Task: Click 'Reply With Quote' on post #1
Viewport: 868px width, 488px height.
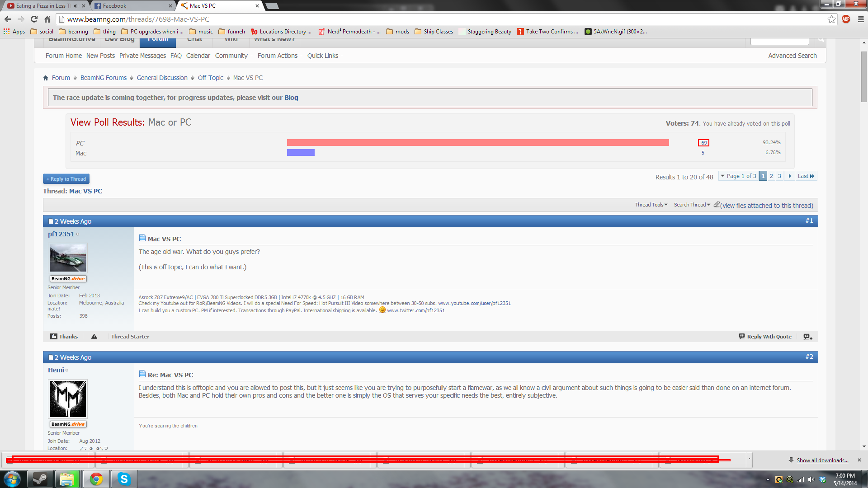Action: [x=765, y=337]
